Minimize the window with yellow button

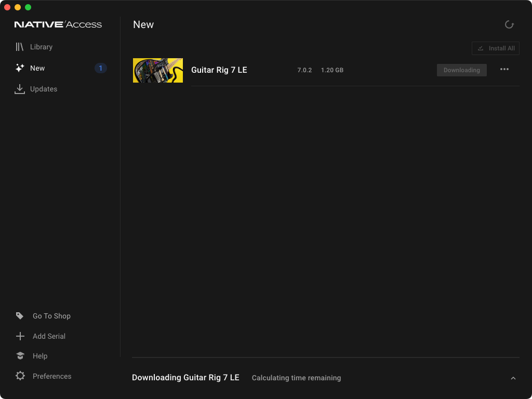(x=18, y=7)
